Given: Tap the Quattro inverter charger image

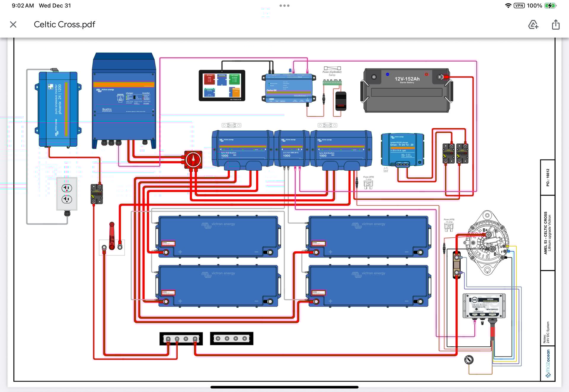Looking at the screenshot, I should point(124,101).
